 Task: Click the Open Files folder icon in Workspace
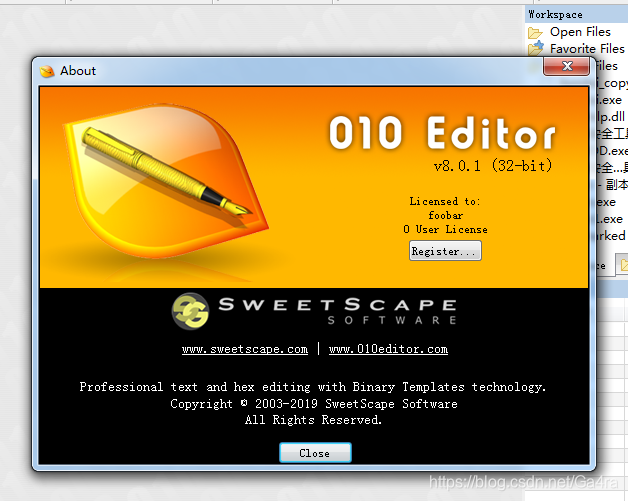coord(535,32)
